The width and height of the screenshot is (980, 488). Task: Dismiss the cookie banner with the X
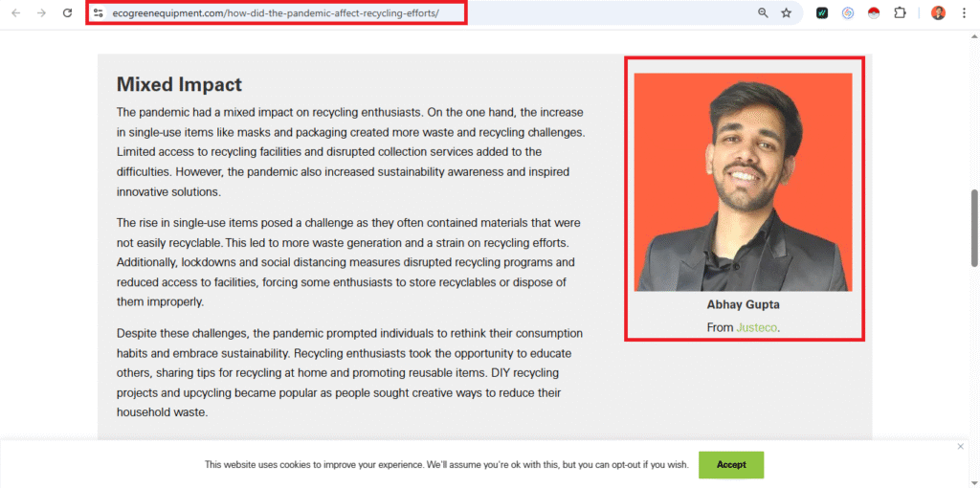tap(961, 446)
